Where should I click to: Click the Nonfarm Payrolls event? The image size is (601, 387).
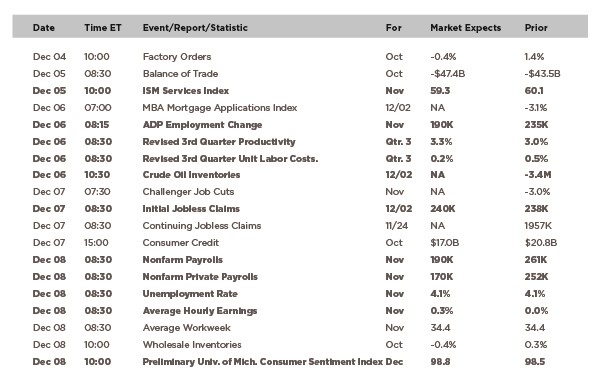pos(182,260)
